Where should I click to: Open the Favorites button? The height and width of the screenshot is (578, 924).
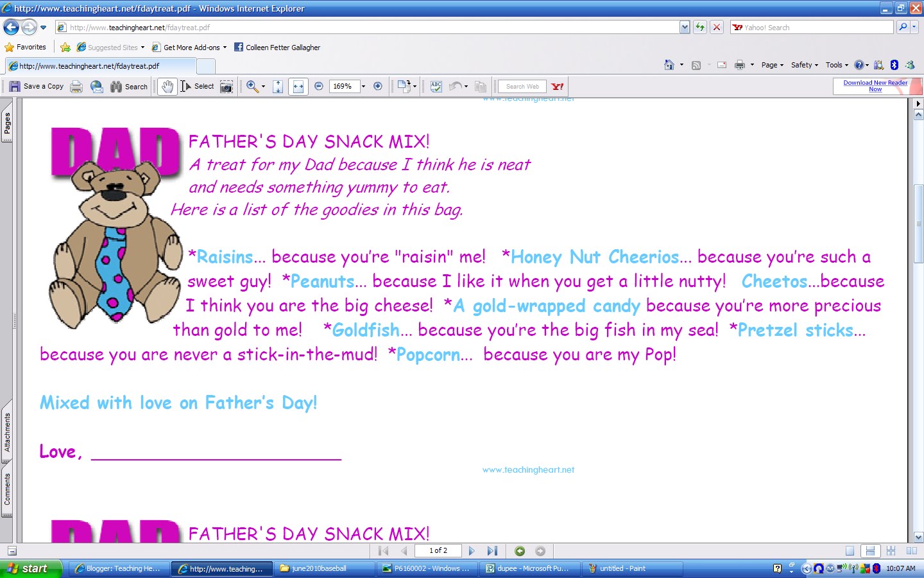26,47
